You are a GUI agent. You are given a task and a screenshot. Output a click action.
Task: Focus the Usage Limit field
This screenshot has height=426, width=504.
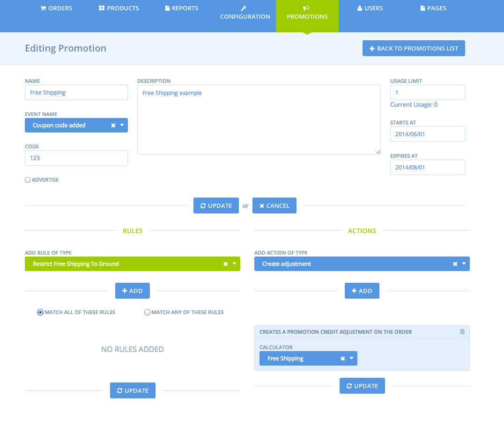[428, 93]
